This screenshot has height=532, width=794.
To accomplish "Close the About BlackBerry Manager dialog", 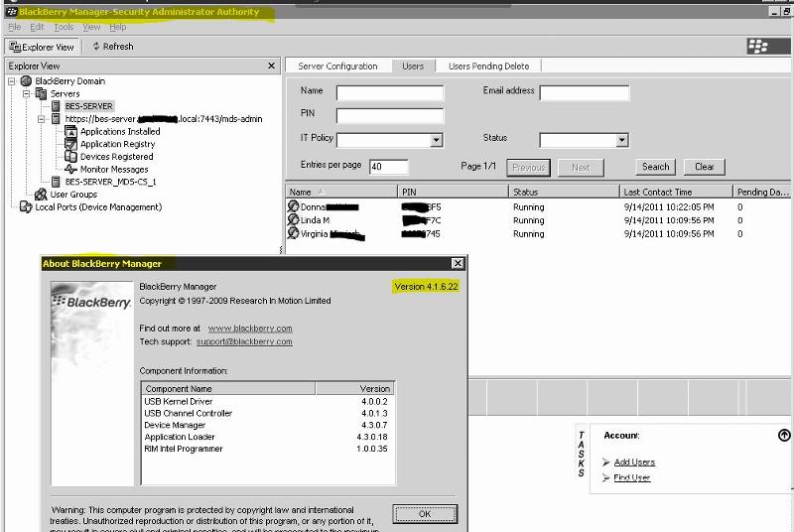I will 458,263.
